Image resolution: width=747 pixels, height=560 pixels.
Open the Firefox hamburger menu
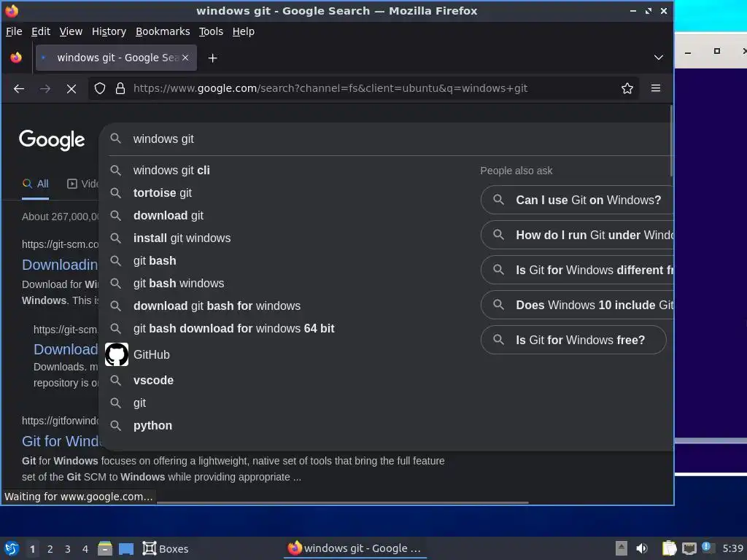[x=656, y=88]
